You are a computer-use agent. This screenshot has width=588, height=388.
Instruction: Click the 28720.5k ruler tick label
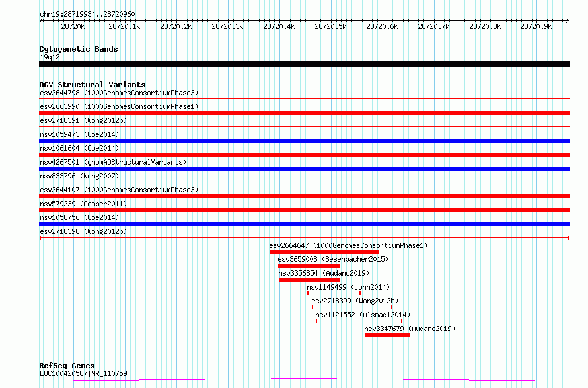click(330, 26)
